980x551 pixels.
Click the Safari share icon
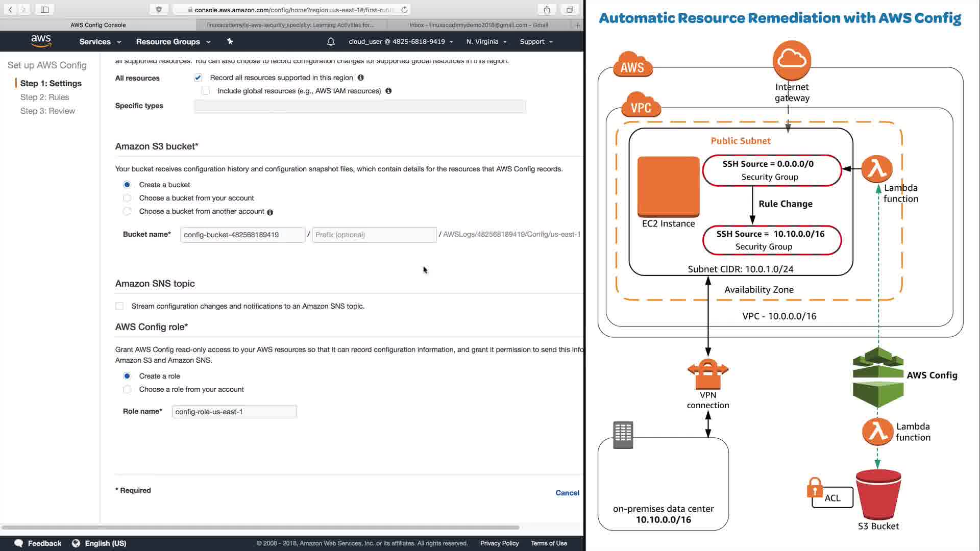(547, 10)
